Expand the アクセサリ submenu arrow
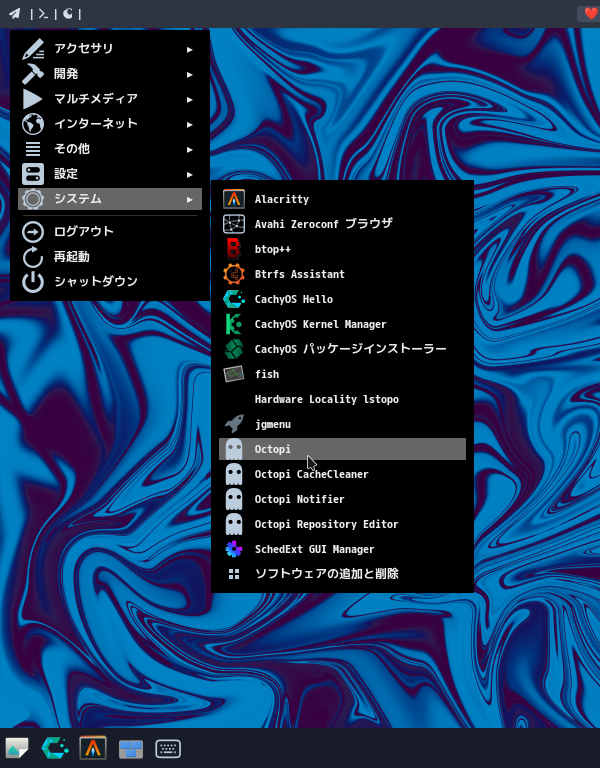 tap(190, 49)
